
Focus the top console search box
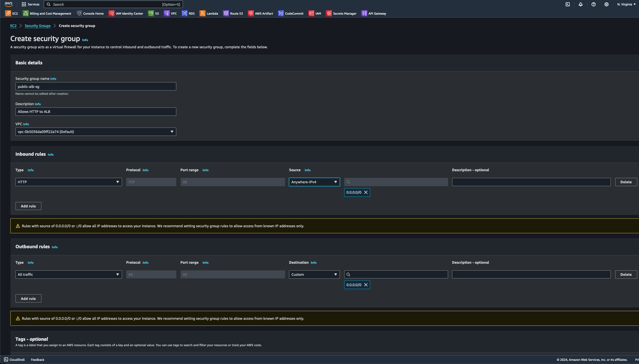[113, 4]
